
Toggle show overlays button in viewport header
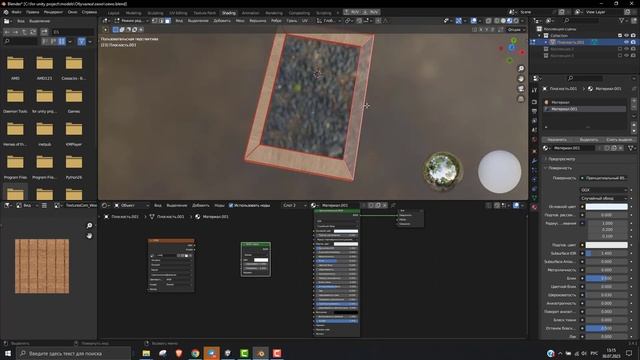tap(473, 20)
